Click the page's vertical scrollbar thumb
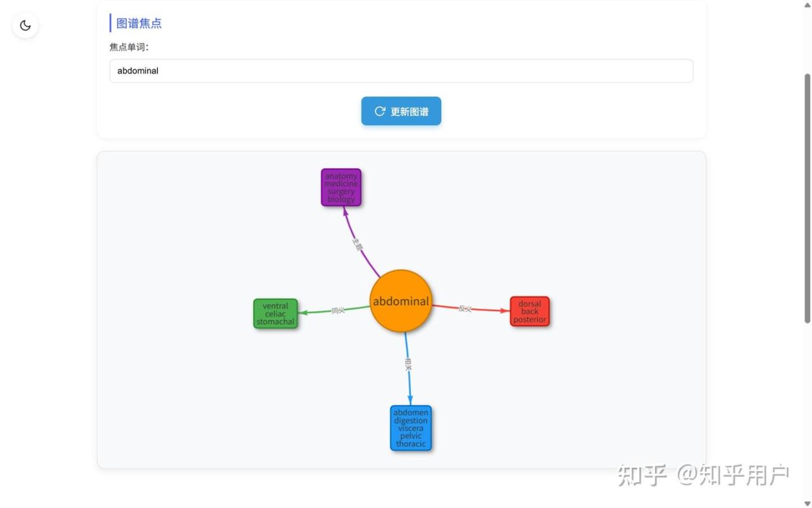812x508 pixels. (x=807, y=197)
